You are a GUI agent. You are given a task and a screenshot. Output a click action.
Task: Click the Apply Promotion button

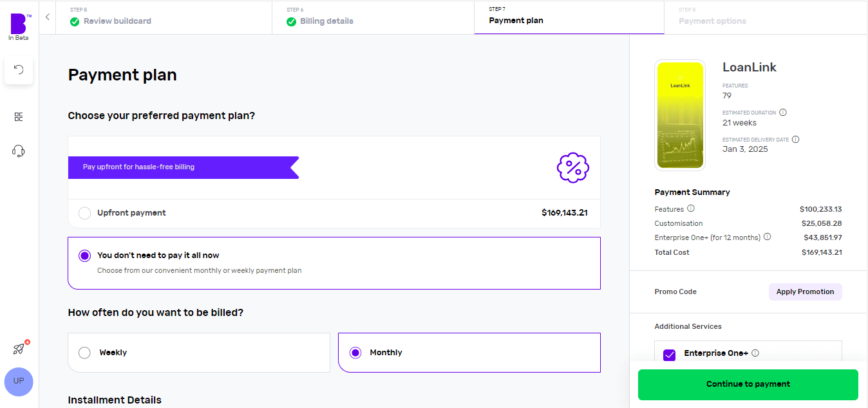point(805,292)
